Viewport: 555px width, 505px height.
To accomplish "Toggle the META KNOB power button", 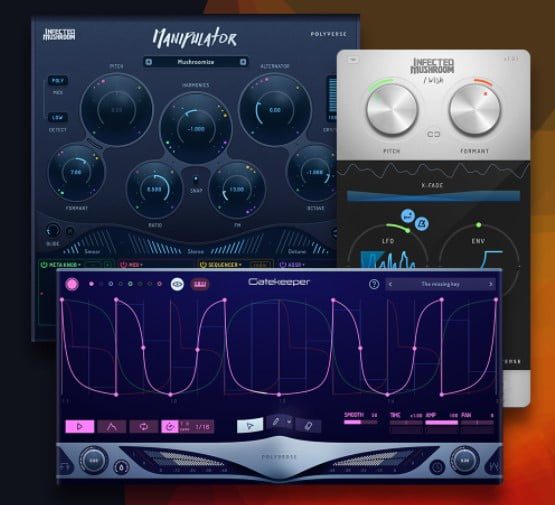I will (44, 264).
